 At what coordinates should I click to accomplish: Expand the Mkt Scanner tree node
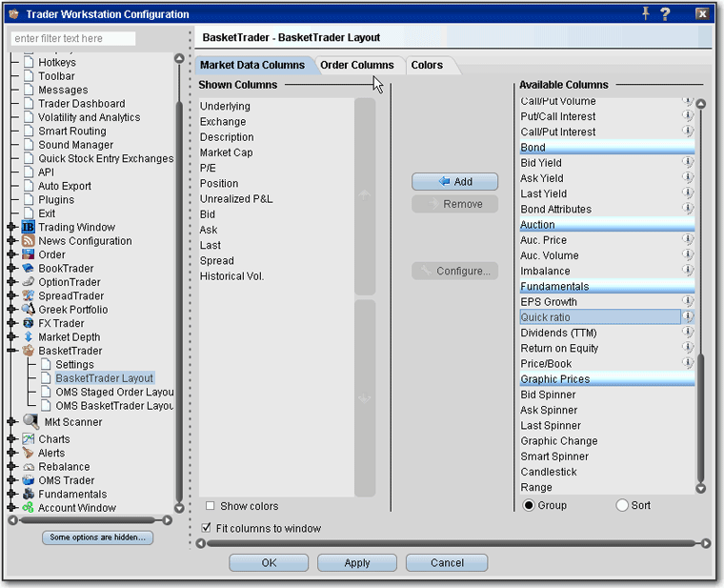(12, 421)
